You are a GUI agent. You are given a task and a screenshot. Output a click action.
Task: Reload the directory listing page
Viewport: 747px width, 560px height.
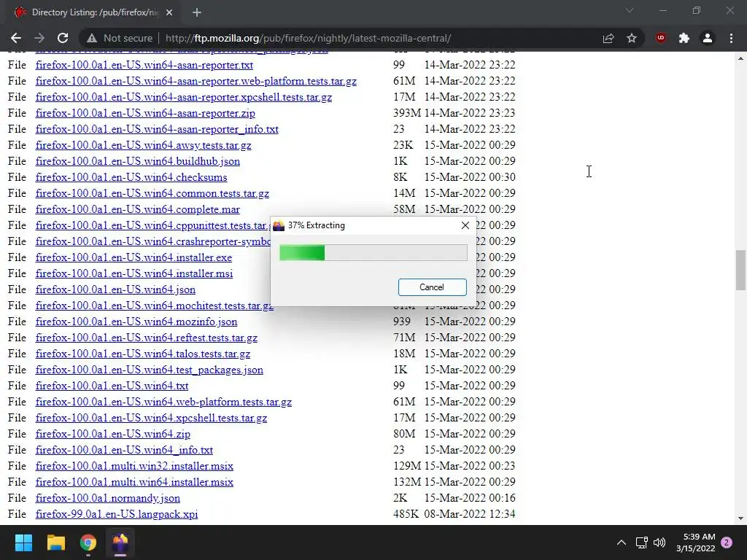point(63,38)
